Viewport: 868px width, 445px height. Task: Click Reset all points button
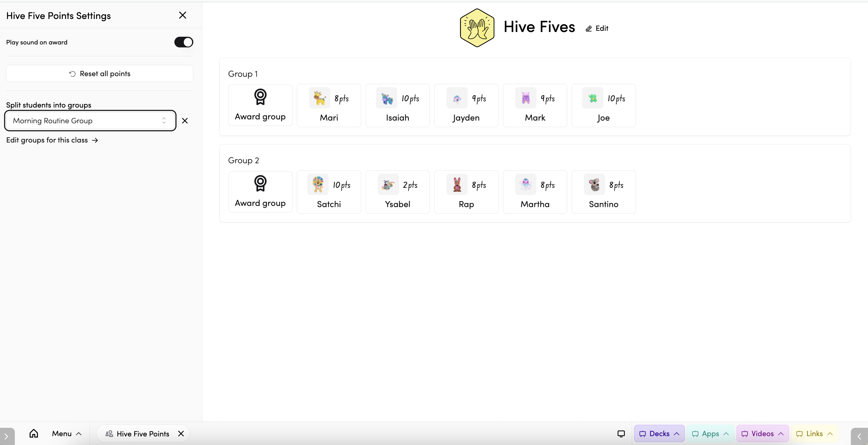coord(100,73)
